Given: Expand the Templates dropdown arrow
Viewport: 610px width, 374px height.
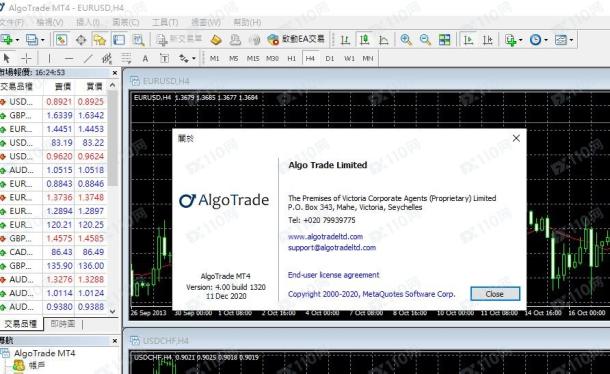Looking at the screenshot, I should click(571, 40).
